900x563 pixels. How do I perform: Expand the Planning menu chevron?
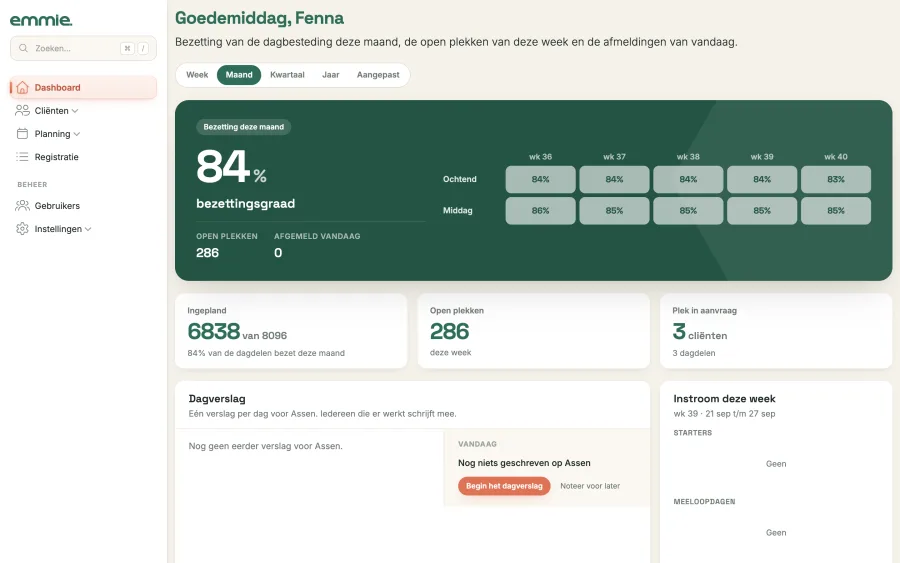77,134
